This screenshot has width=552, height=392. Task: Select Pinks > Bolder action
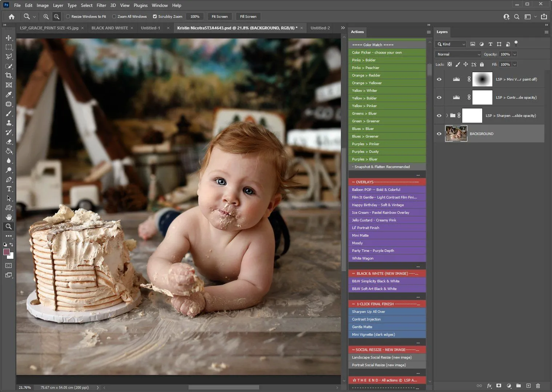pyautogui.click(x=387, y=60)
